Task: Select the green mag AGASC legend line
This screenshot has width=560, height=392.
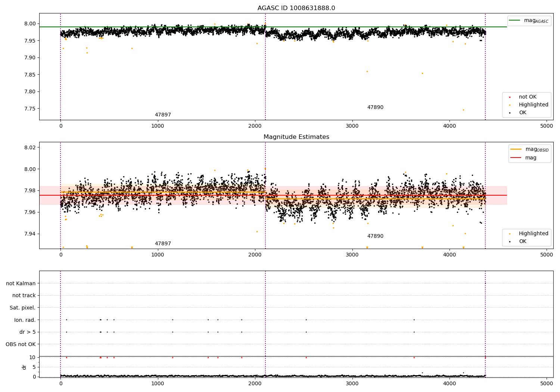Action: 515,21
